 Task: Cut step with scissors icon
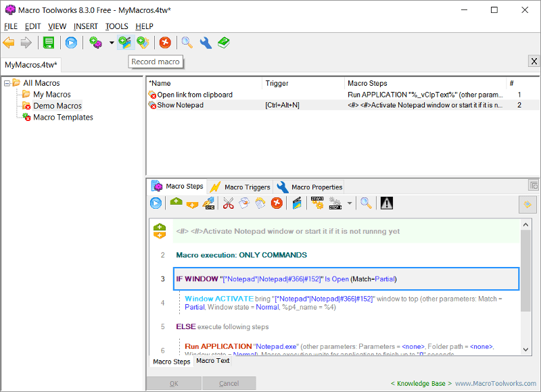[x=228, y=203]
